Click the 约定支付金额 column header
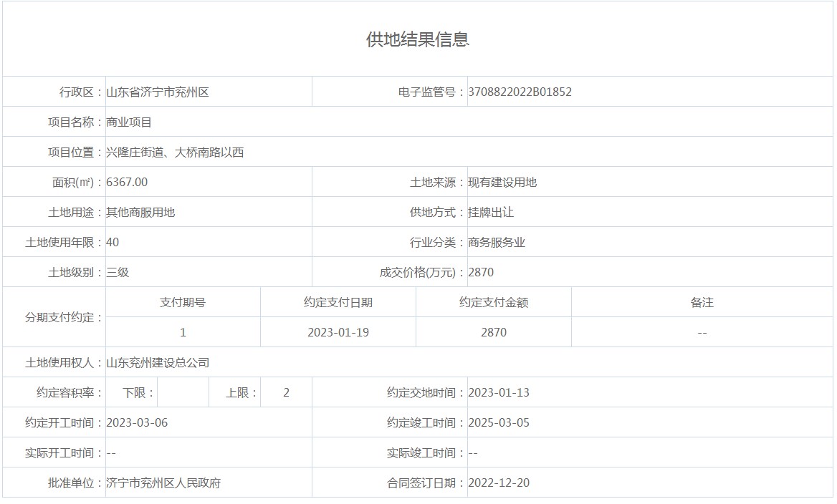 point(494,302)
